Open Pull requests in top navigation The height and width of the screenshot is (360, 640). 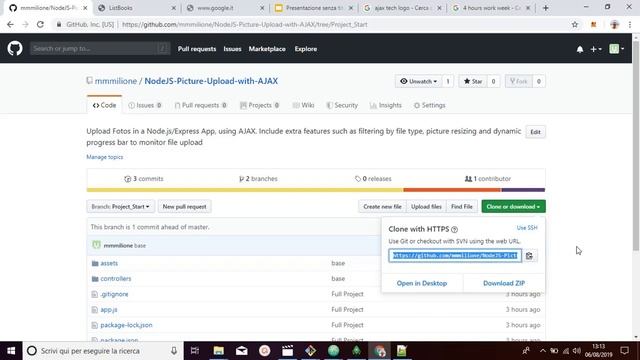click(x=197, y=49)
